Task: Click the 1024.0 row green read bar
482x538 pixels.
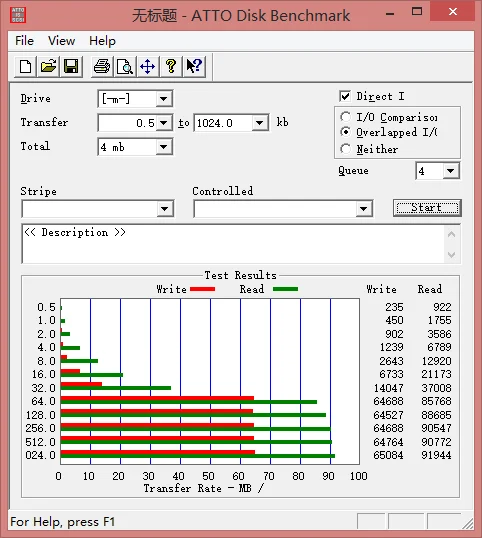Action: pos(198,456)
